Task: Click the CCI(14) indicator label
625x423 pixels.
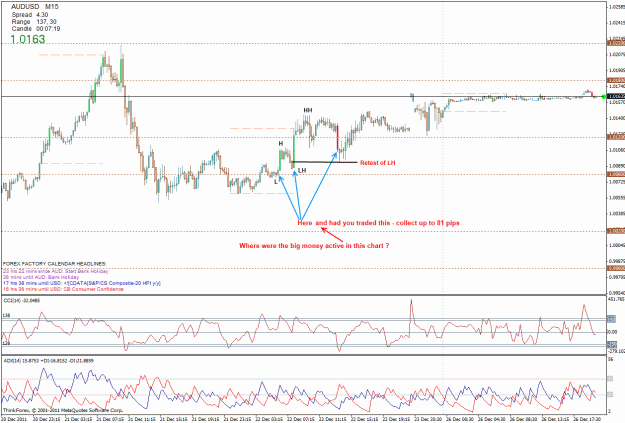Action: tap(22, 300)
